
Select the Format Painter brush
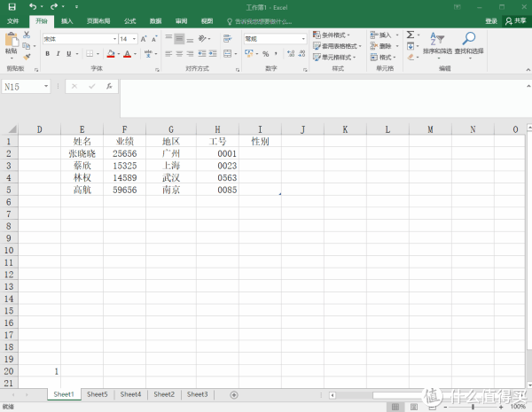point(27,57)
